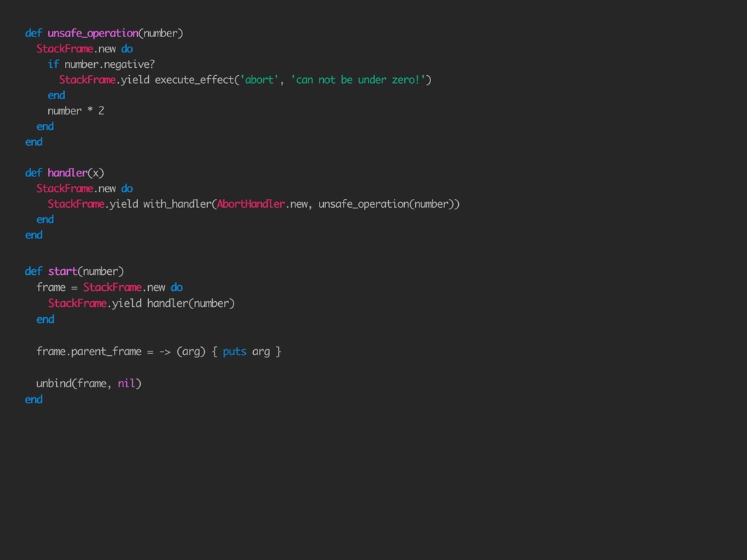Click the method name start
Screen dimensions: 747x560
click(x=63, y=271)
